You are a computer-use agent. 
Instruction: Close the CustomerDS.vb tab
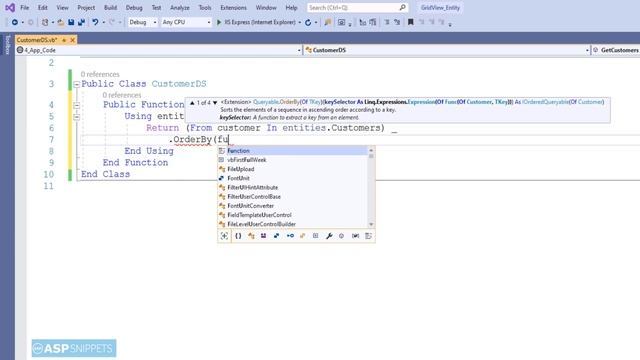(73, 40)
